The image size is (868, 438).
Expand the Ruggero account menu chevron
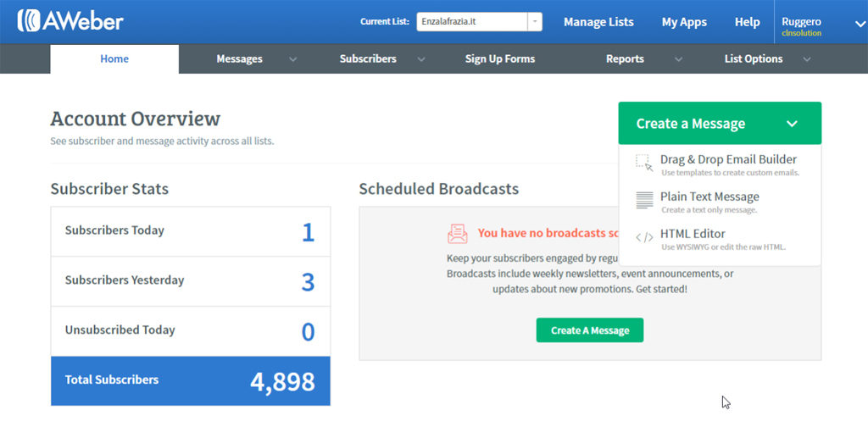point(860,23)
